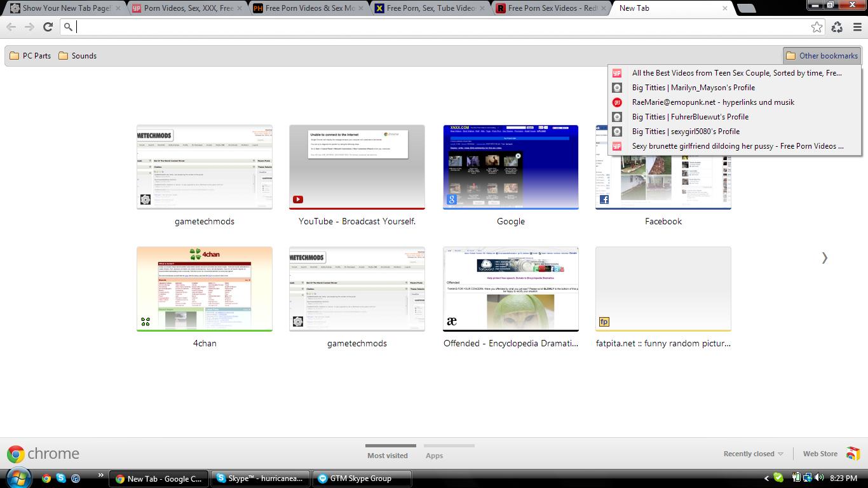868x488 pixels.
Task: Click the green checkmark Skype tray icon
Action: [x=778, y=478]
